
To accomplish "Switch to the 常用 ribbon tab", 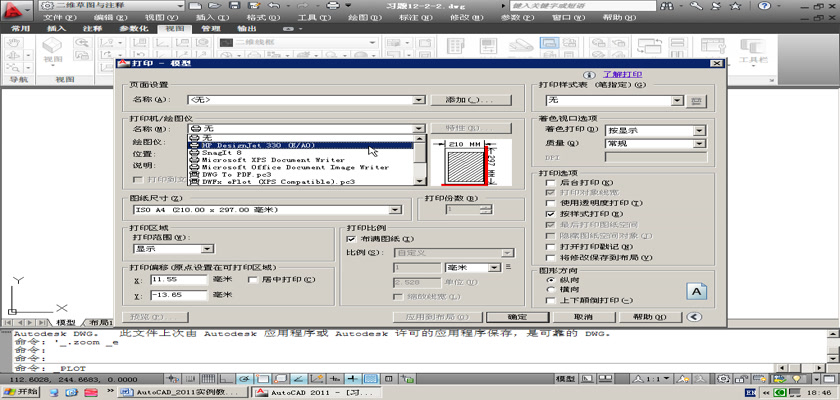I will click(x=20, y=28).
